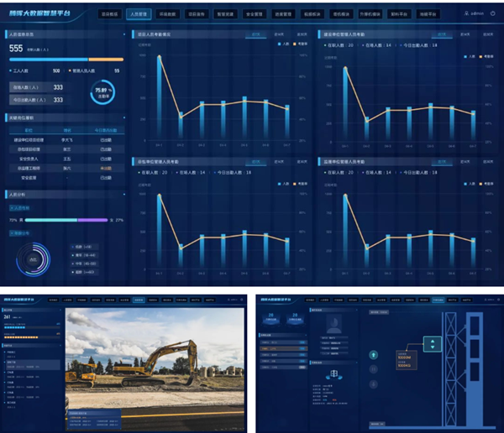The image size is (504, 433).
Task: Select the highlighted range button in 项目人员考勤情况
Action: 255,34
